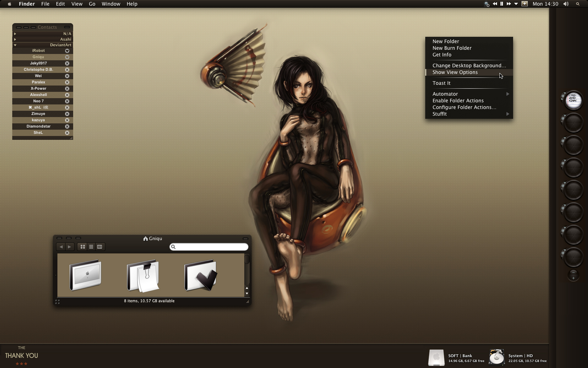588x368 pixels.
Task: Choose Enable Folder Actions
Action: [x=469, y=101]
